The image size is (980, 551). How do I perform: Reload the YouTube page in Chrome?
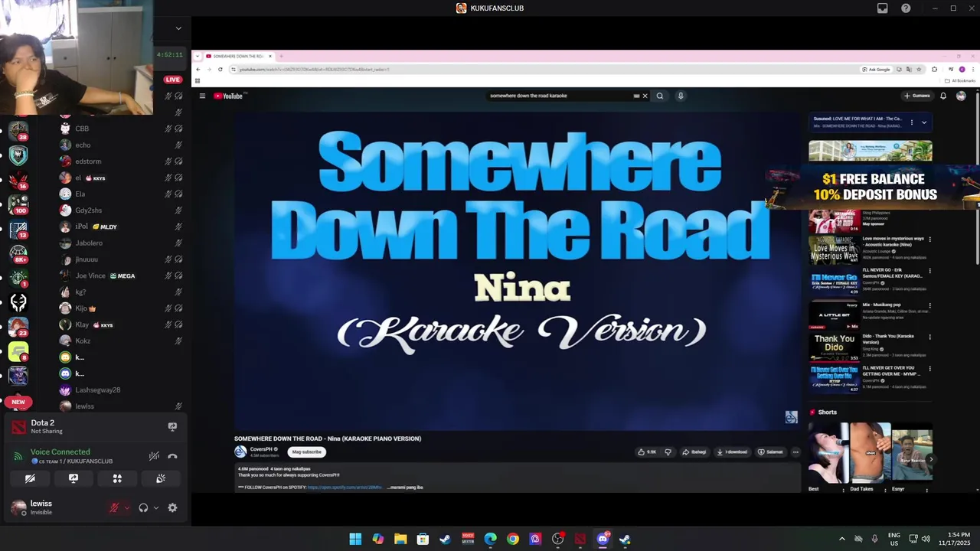pyautogui.click(x=220, y=70)
